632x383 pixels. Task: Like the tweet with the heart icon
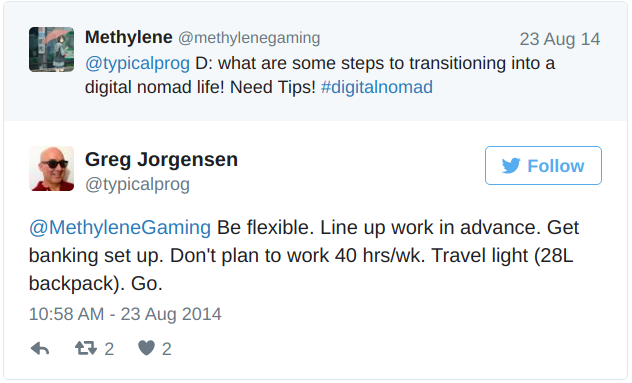[x=146, y=348]
